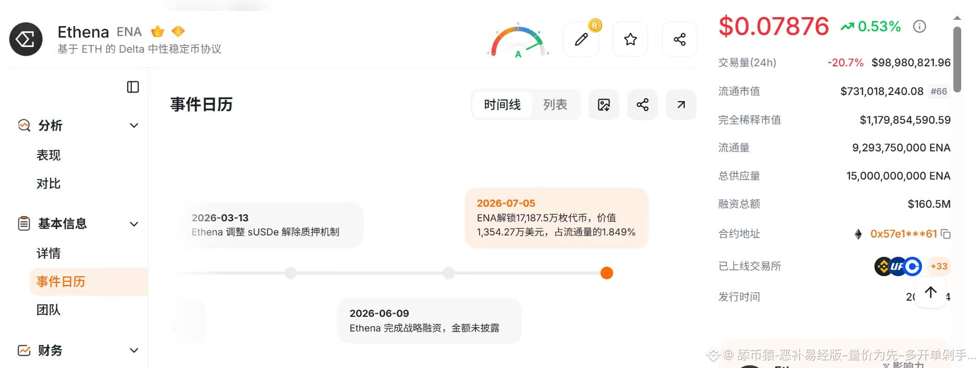Click the Ethereum icon by contract address

coord(858,234)
